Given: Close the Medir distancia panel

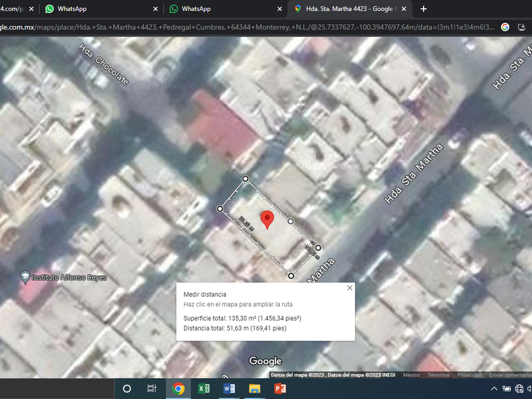Looking at the screenshot, I should (x=350, y=288).
